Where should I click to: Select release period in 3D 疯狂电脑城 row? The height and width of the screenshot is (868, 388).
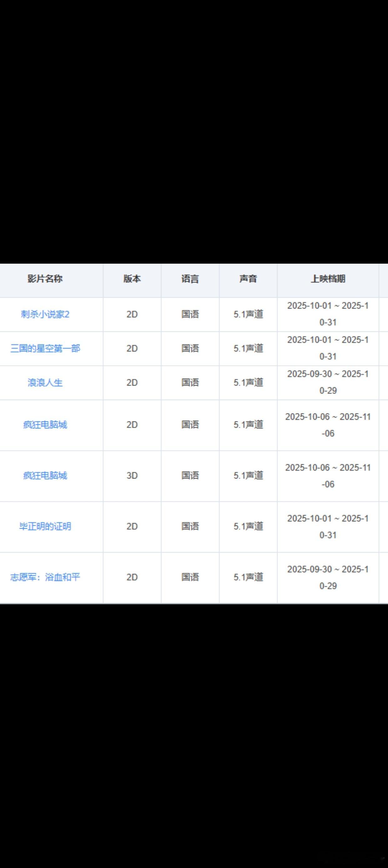(x=328, y=476)
